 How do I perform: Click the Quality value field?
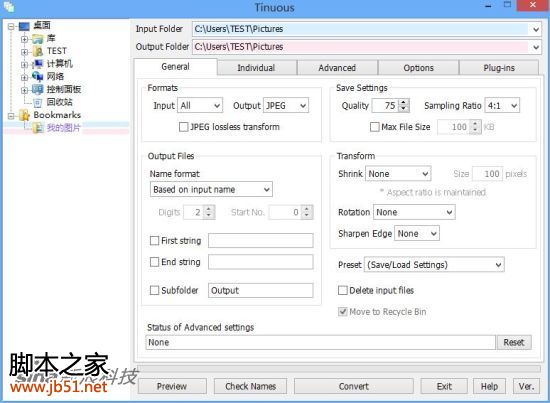tap(385, 106)
